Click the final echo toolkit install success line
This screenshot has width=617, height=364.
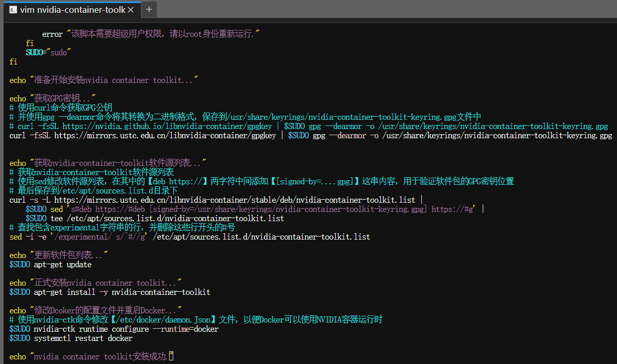(x=91, y=357)
